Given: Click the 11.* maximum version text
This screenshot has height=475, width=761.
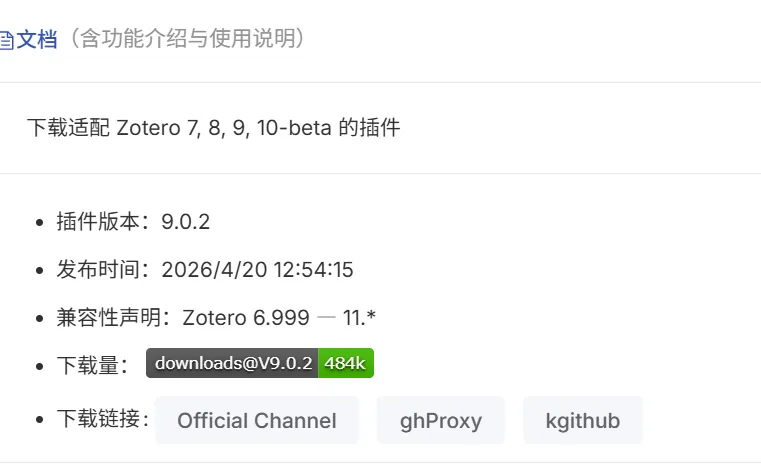Looking at the screenshot, I should pyautogui.click(x=359, y=318).
